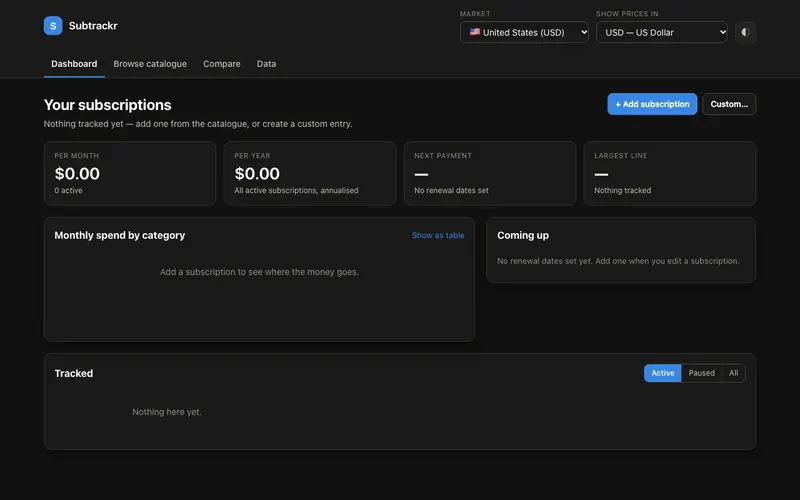
Task: Click the 'No renewal dates set' text
Action: click(452, 190)
